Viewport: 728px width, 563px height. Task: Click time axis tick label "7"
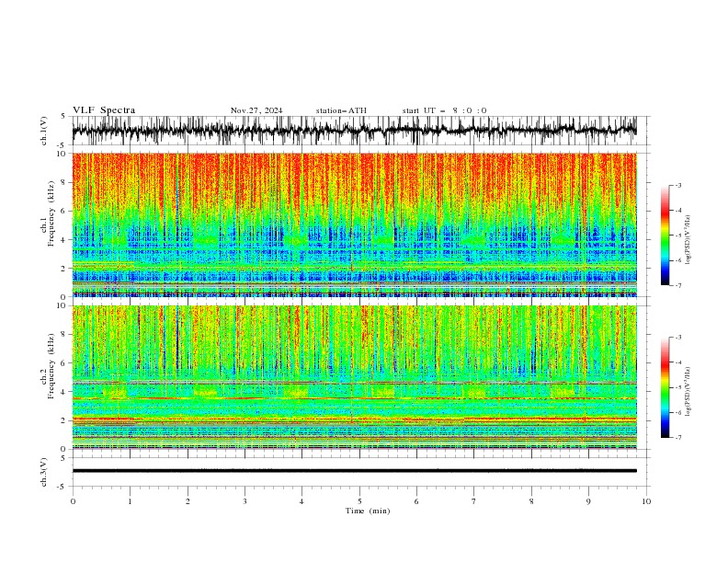coord(474,501)
